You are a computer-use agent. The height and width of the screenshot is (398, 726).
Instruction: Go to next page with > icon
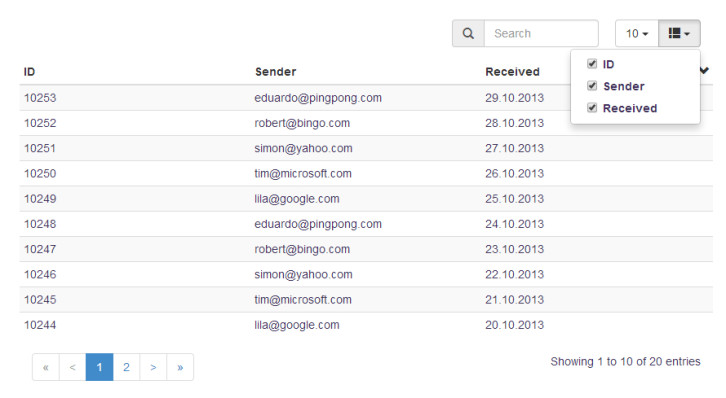(153, 367)
